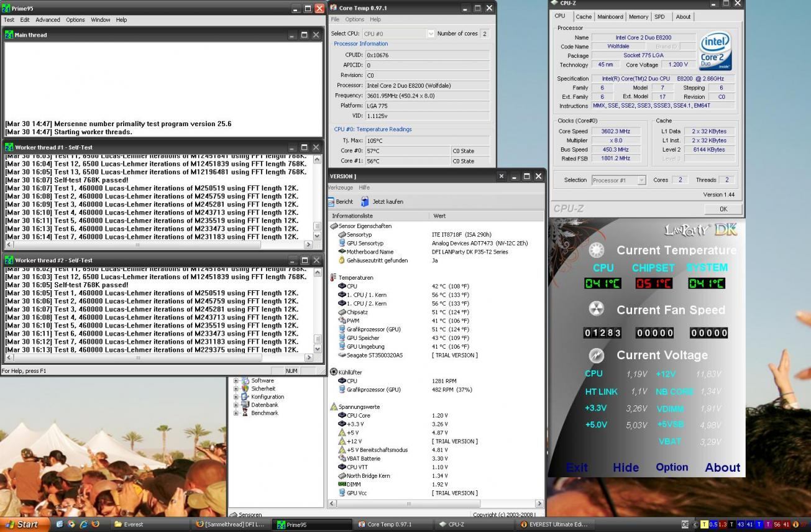This screenshot has width=811, height=532.
Task: Click the GPU Vcc row icon
Action: point(342,493)
